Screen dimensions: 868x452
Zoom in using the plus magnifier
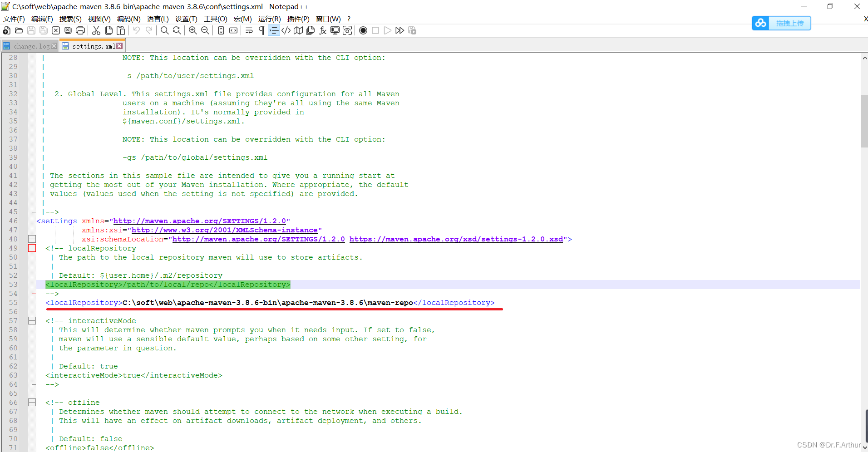coord(193,30)
